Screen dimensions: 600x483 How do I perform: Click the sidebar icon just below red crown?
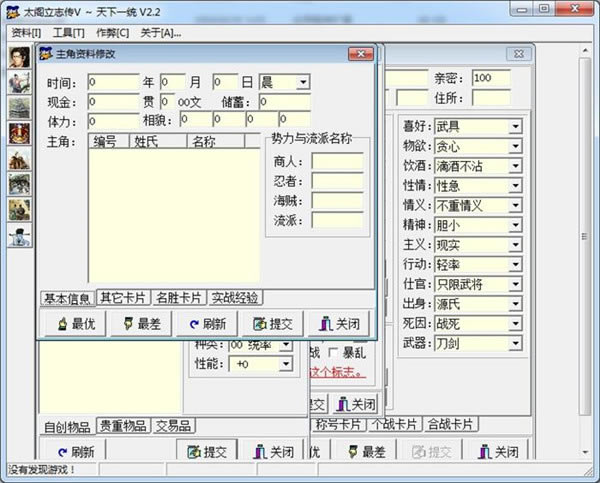(19, 159)
